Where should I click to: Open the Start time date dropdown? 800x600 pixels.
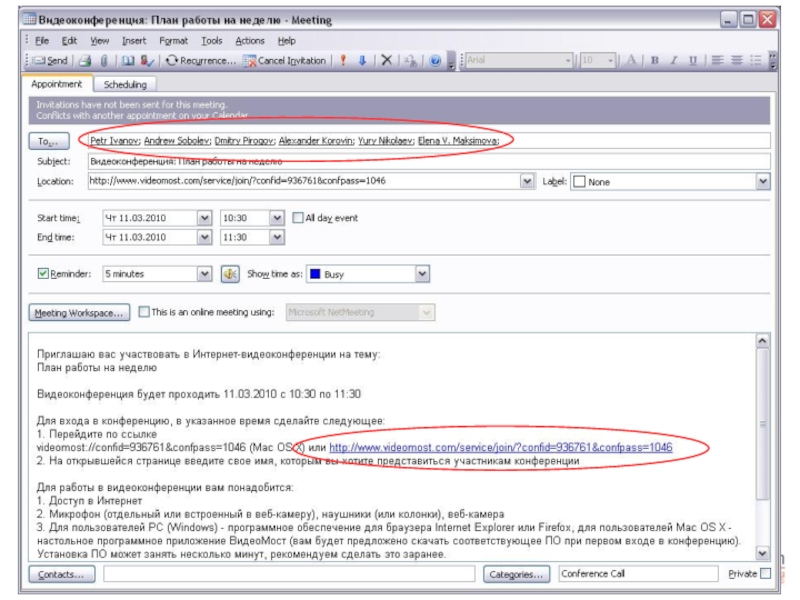coord(205,218)
